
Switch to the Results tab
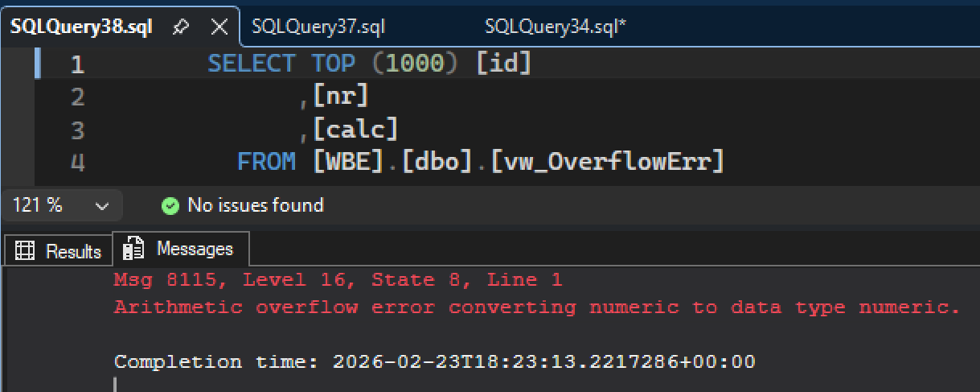point(59,251)
